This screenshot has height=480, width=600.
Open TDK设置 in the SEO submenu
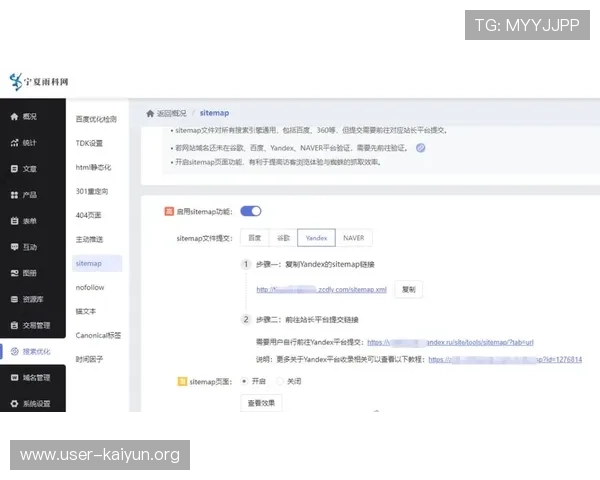pos(89,143)
